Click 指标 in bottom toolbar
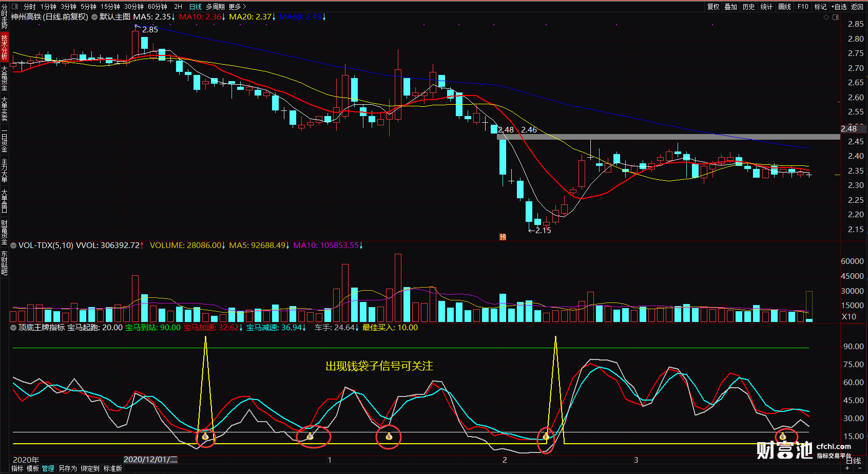Viewport: 868px width, 474px height. click(17, 469)
